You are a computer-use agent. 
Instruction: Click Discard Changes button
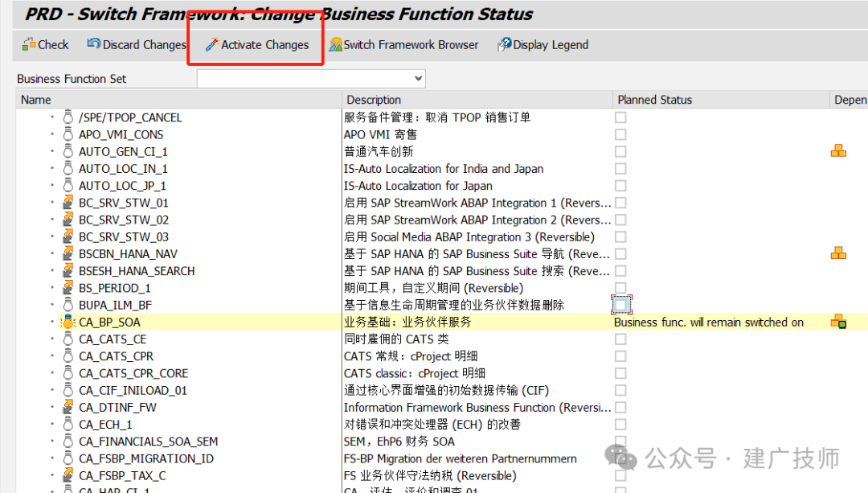[136, 45]
